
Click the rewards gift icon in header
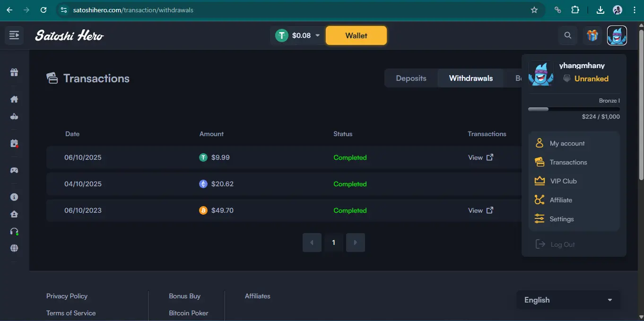[592, 35]
